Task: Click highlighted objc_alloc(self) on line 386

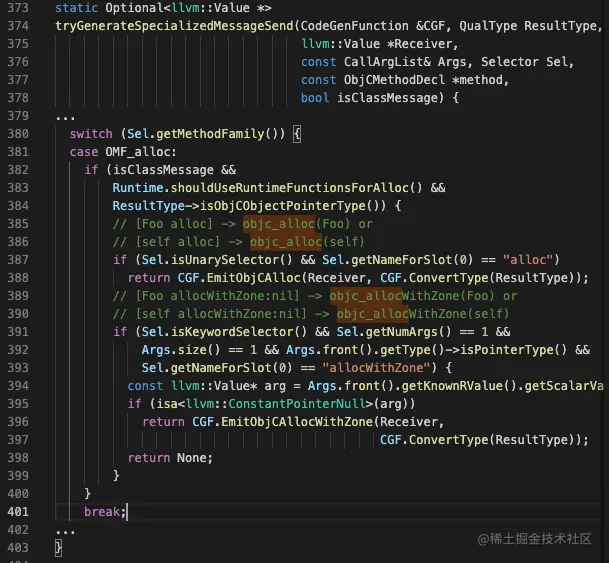Action: coord(307,242)
